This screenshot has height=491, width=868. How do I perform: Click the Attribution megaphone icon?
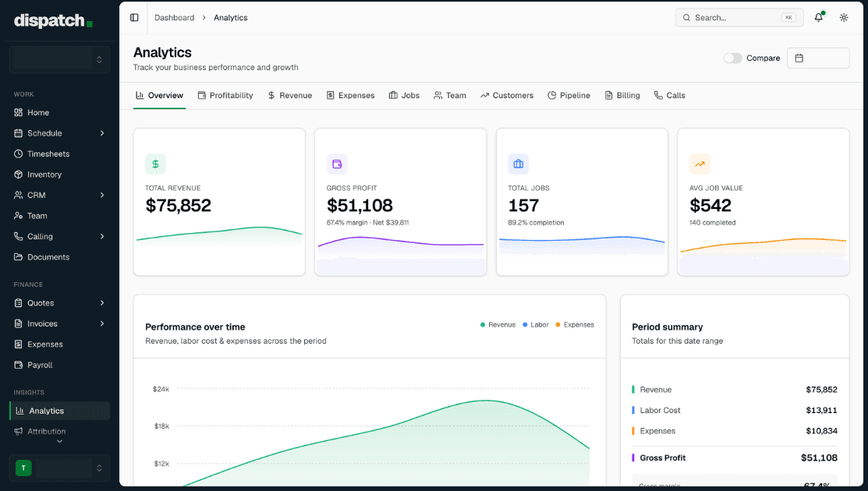18,431
